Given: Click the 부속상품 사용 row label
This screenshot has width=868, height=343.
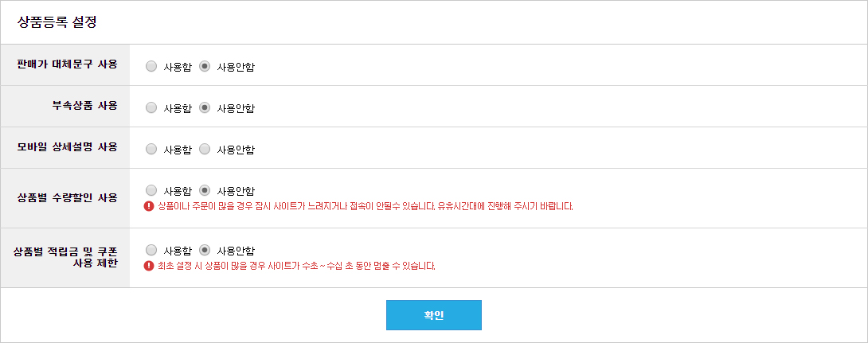Looking at the screenshot, I should [x=85, y=106].
